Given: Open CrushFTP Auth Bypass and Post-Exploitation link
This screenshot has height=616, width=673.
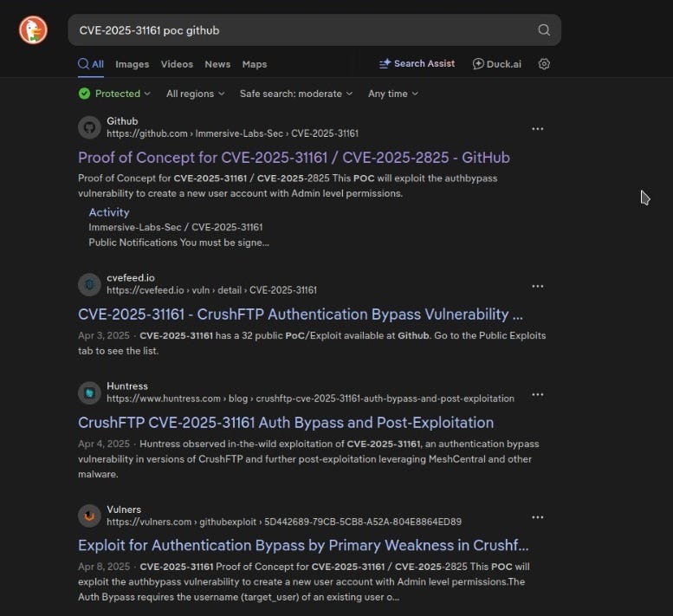Looking at the screenshot, I should pos(286,423).
